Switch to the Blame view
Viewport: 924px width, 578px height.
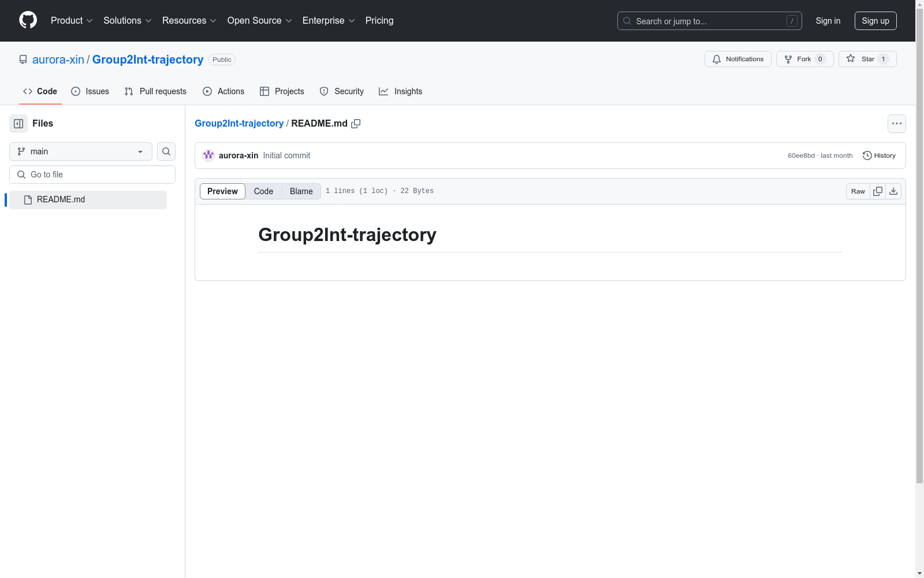pyautogui.click(x=301, y=191)
